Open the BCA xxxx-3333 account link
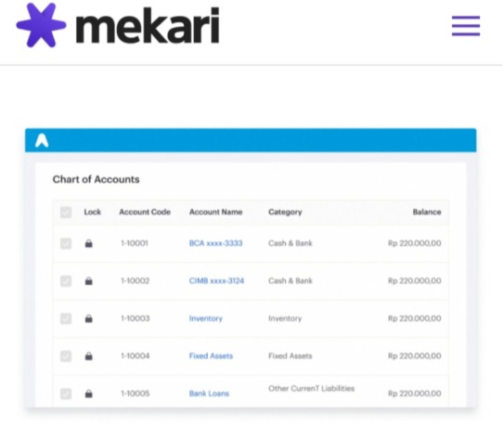Screen dimensions: 504x427 click(215, 243)
